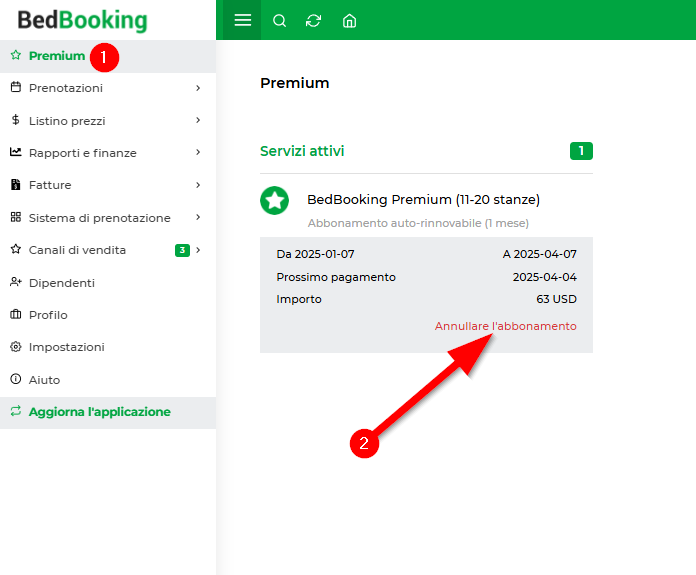
Task: Open the Profilo menu item
Action: (108, 315)
